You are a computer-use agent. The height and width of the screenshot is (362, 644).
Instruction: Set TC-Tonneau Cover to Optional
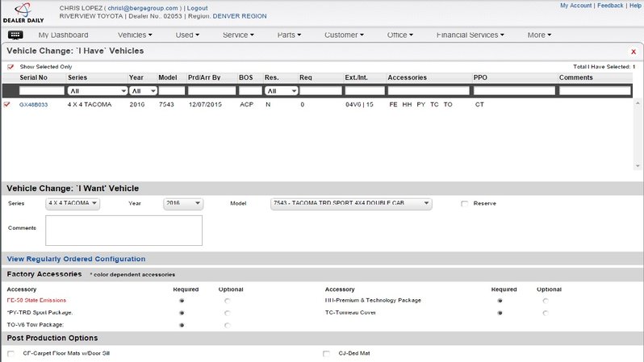point(546,313)
